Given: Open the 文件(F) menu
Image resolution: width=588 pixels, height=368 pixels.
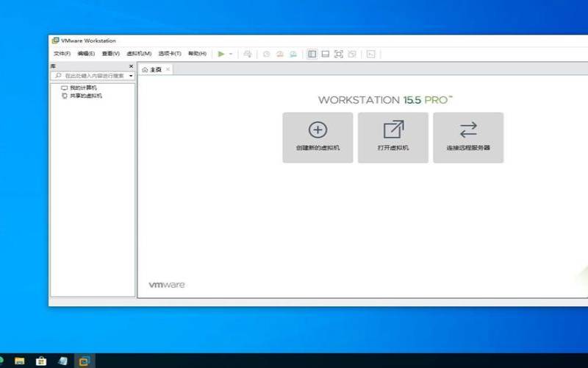Looking at the screenshot, I should point(62,54).
